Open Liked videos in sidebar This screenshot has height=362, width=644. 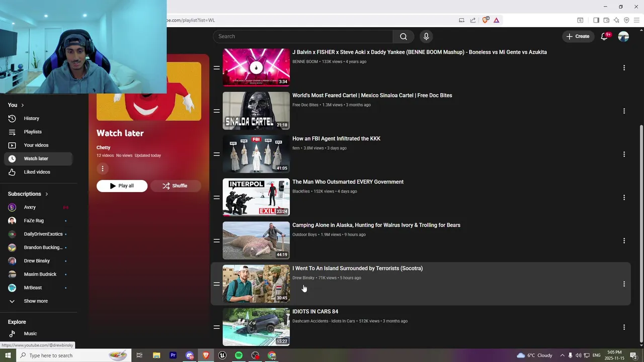pos(38,172)
